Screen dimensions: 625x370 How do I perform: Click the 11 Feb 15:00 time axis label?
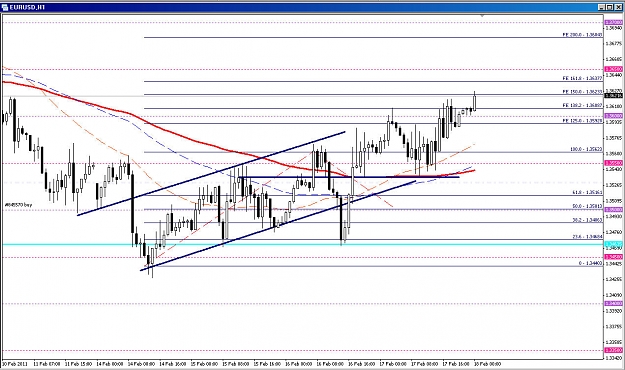point(78,364)
